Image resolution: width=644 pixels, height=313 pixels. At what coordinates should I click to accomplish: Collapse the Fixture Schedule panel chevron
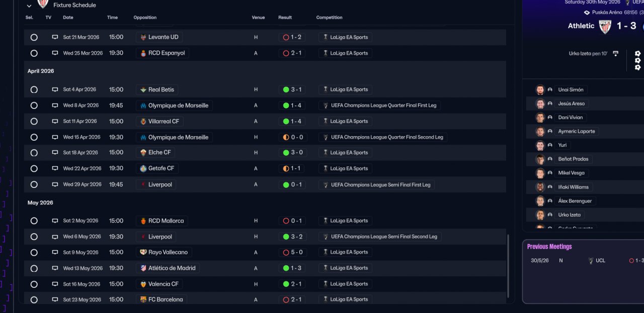coord(29,6)
